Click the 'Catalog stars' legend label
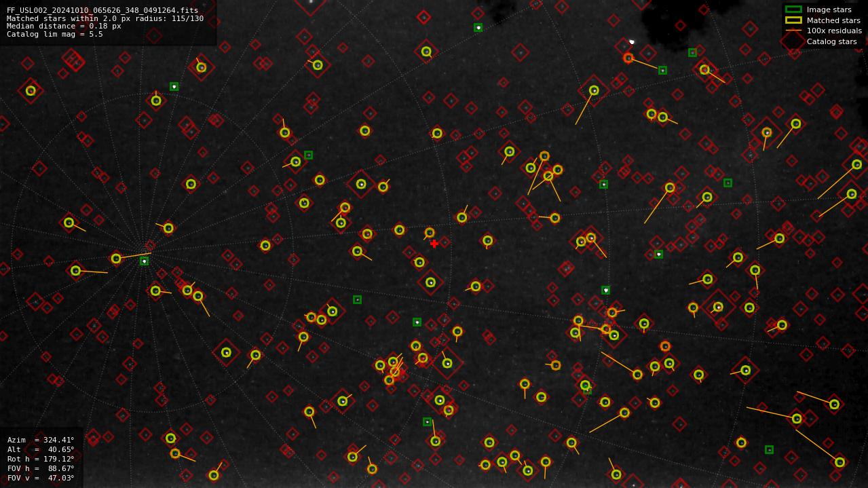 coord(831,41)
